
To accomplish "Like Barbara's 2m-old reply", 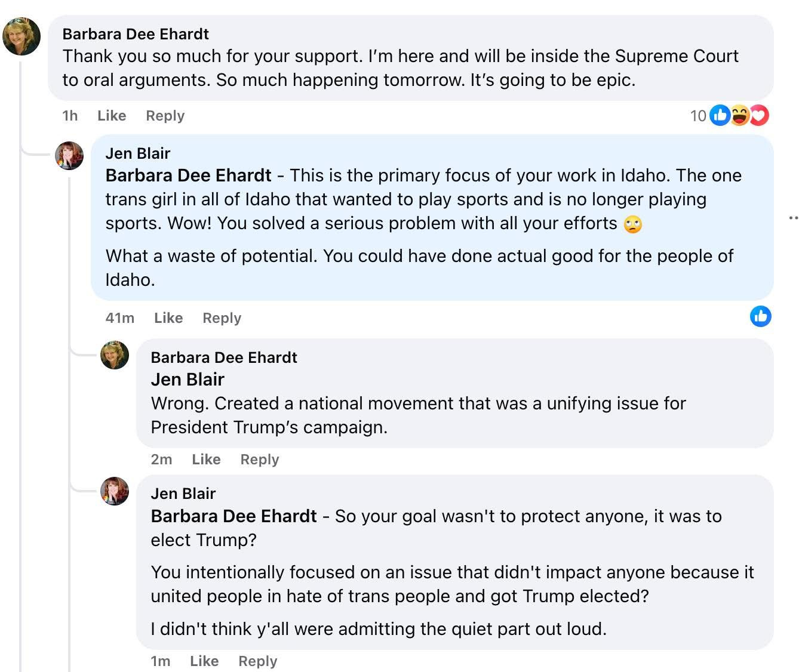I will [x=206, y=460].
